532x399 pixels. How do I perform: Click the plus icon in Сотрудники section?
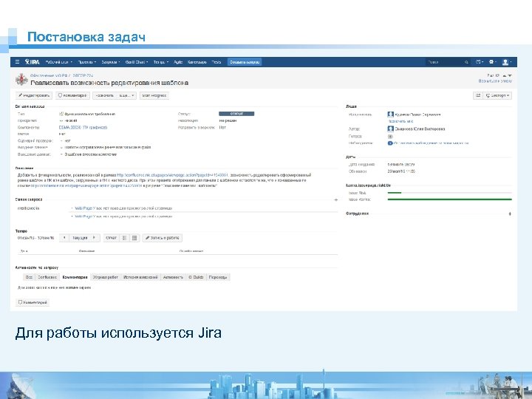tap(510, 214)
